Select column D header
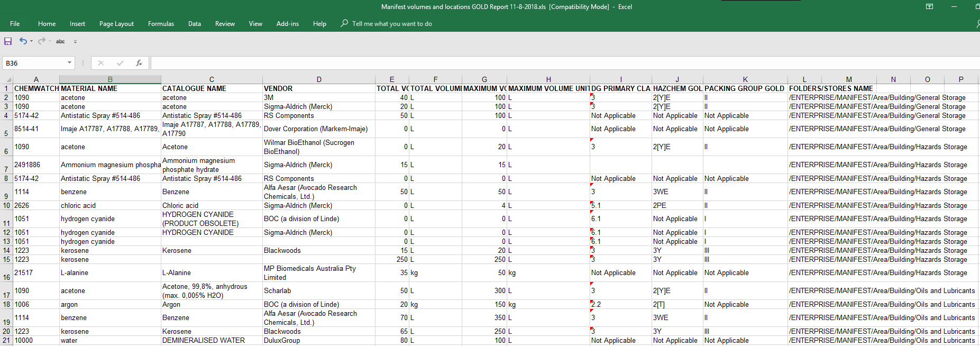 tap(319, 79)
